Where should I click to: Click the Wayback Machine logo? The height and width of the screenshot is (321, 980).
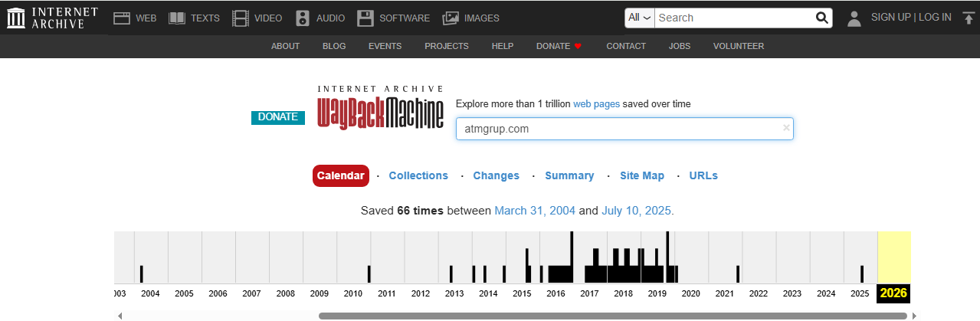(380, 107)
